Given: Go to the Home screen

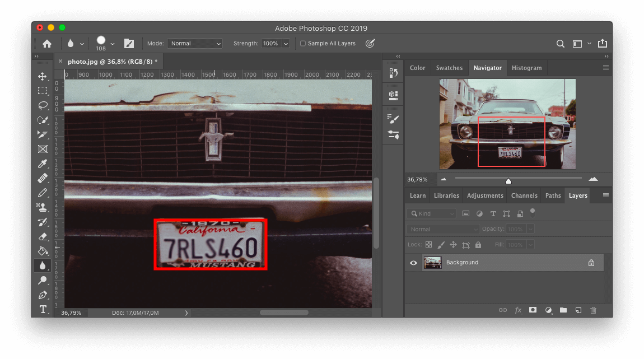Looking at the screenshot, I should pos(47,44).
